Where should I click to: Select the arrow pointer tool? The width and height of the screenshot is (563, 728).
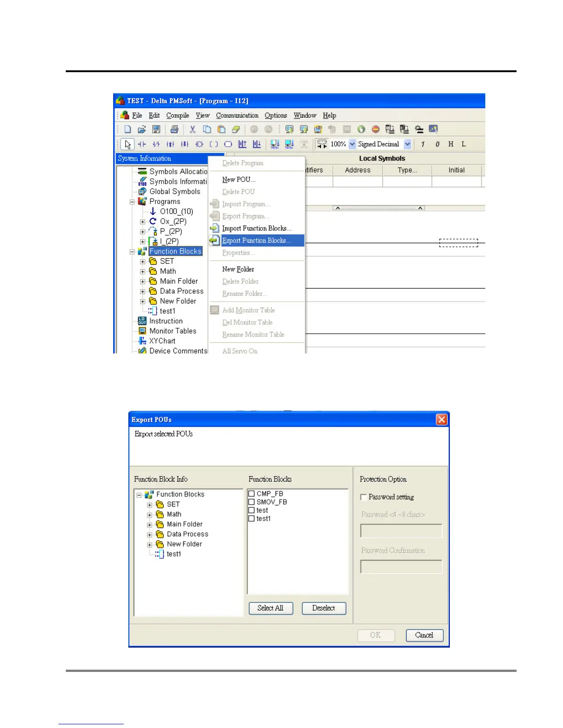coord(127,144)
